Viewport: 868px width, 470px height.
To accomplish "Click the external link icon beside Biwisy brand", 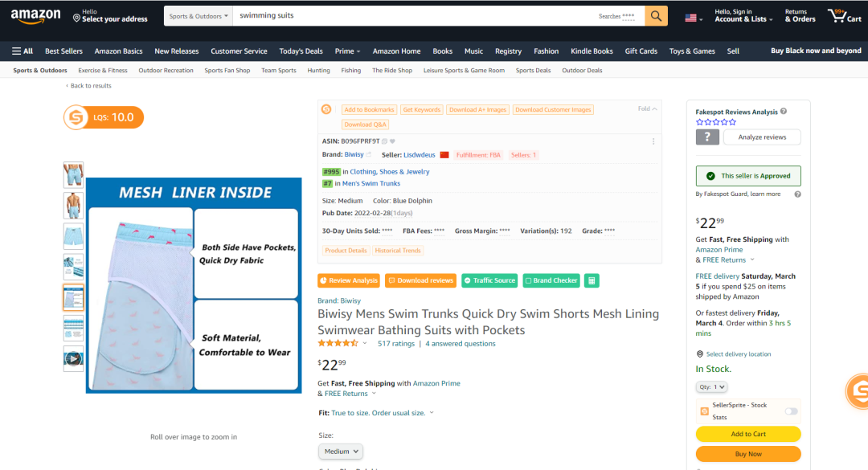I will pyautogui.click(x=369, y=155).
